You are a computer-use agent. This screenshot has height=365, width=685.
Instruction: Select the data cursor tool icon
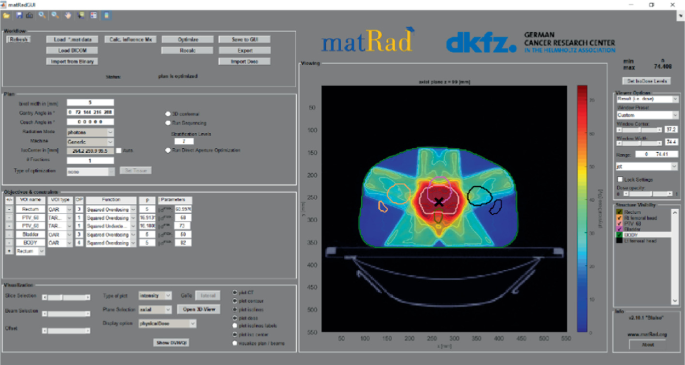[81, 16]
